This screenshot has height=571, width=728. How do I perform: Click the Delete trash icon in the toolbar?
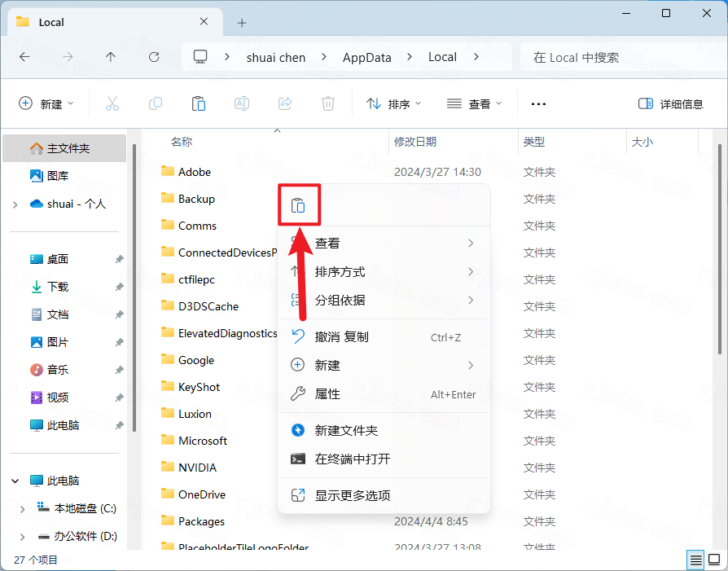(x=328, y=103)
